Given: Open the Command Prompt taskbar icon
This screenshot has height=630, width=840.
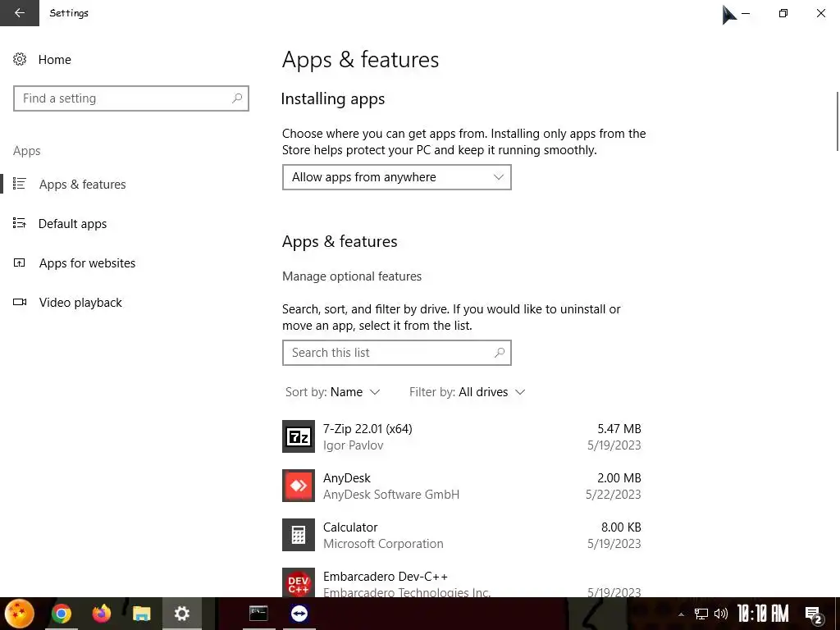Looking at the screenshot, I should click(258, 614).
